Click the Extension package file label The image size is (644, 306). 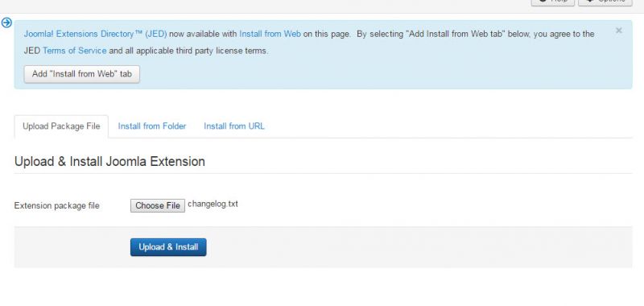pyautogui.click(x=56, y=206)
